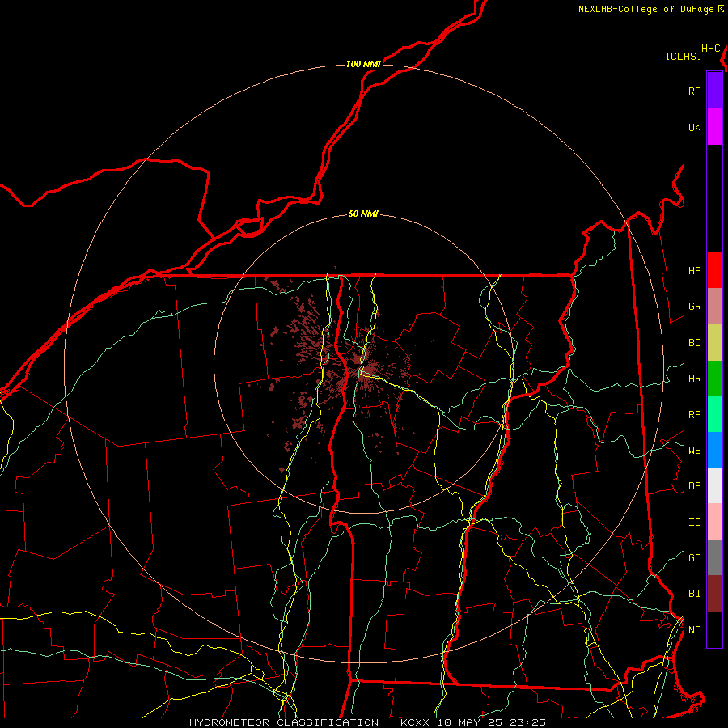Click the KCXX radar station identifier
Image resolution: width=728 pixels, height=728 pixels.
(x=415, y=722)
